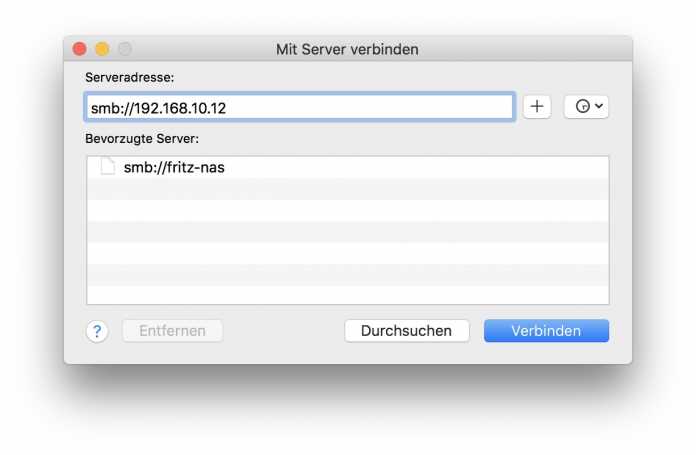
Task: Close the Mit Server verbinden window
Action: click(80, 49)
